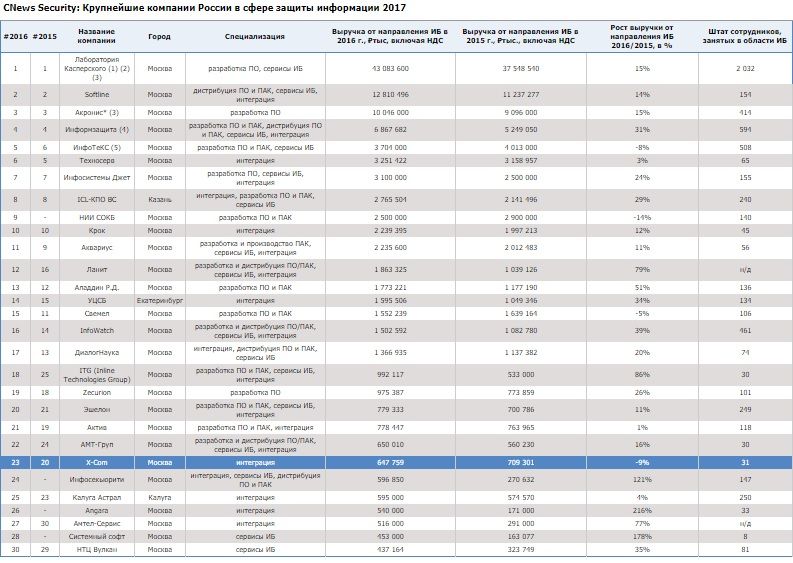Click the city 'Казань' cell
The width and height of the screenshot is (793, 563).
pos(159,199)
